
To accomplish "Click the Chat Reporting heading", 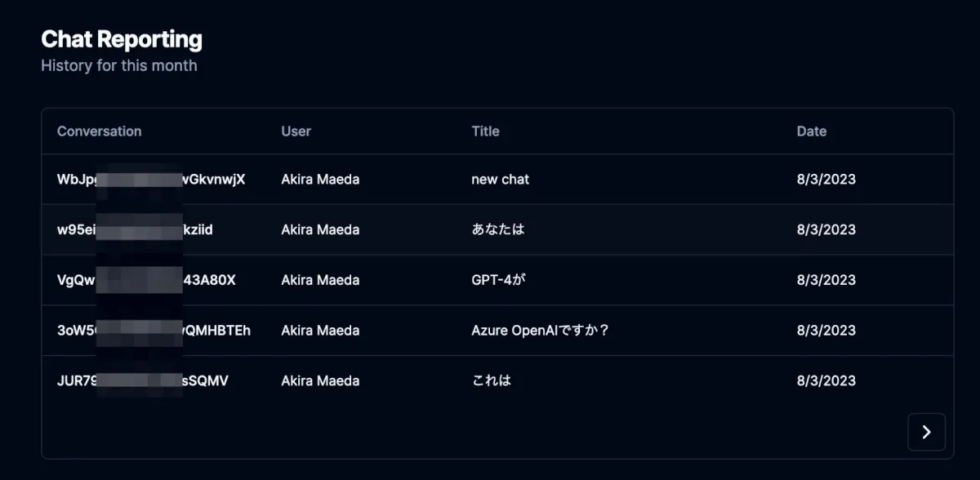I will tap(122, 39).
